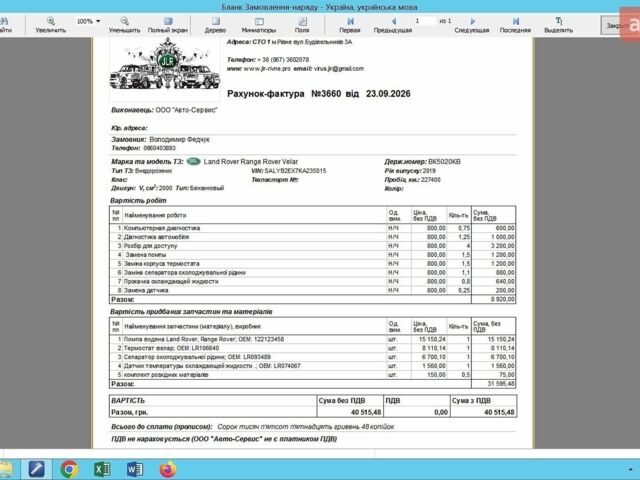
Task: Click license plate BK5020KB
Action: (x=444, y=162)
